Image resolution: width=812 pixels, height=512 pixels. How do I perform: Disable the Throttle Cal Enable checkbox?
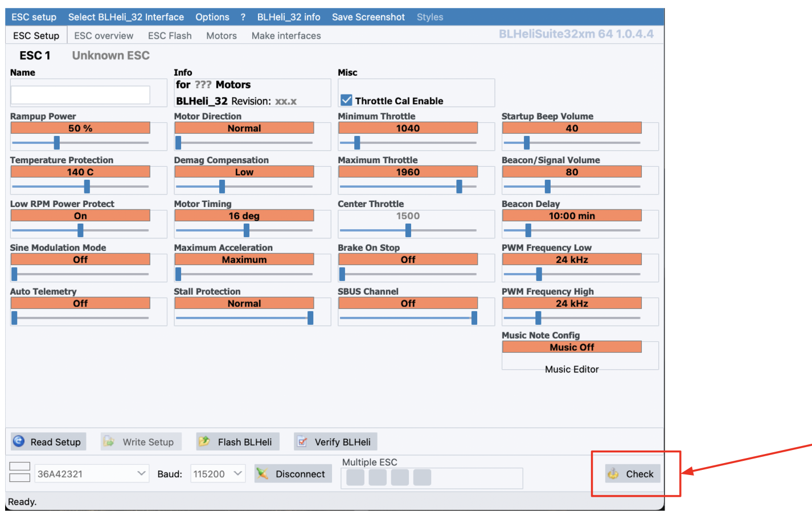pyautogui.click(x=346, y=101)
